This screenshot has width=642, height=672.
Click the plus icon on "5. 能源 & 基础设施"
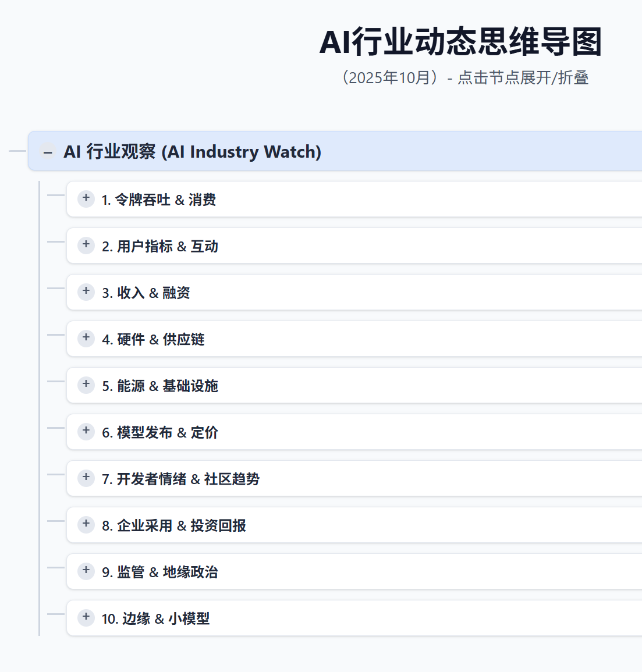coord(86,385)
